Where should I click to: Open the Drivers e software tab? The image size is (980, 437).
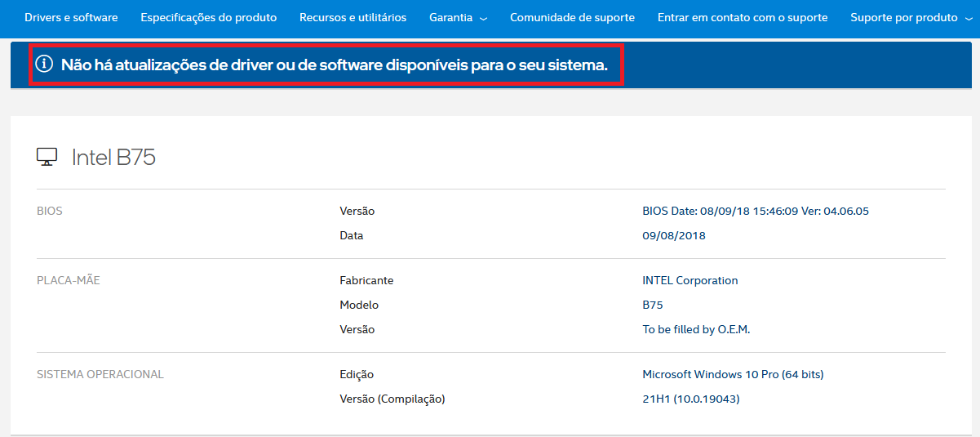click(71, 17)
